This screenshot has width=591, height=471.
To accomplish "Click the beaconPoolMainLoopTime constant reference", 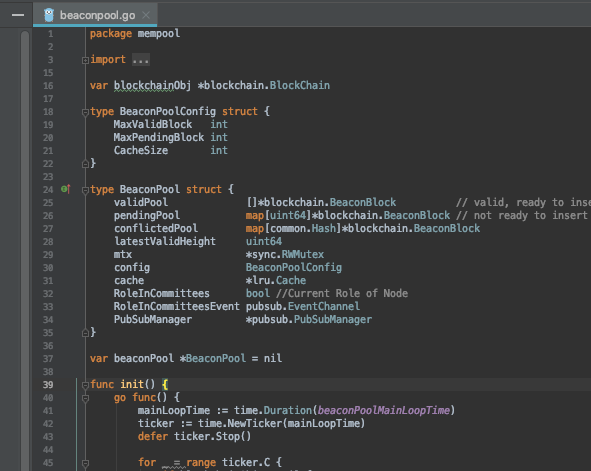I will [x=384, y=410].
